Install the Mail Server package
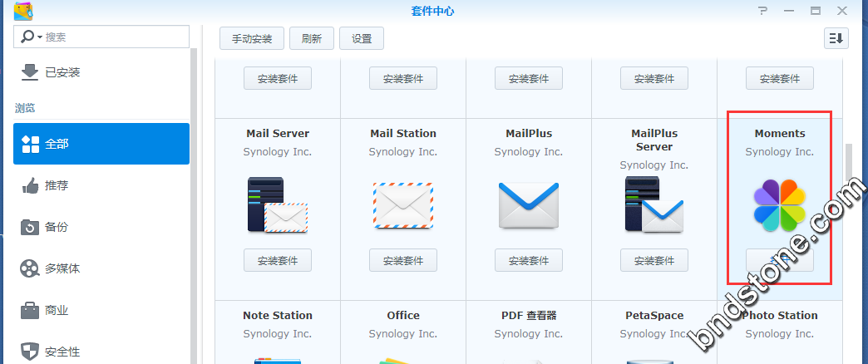 (x=278, y=260)
